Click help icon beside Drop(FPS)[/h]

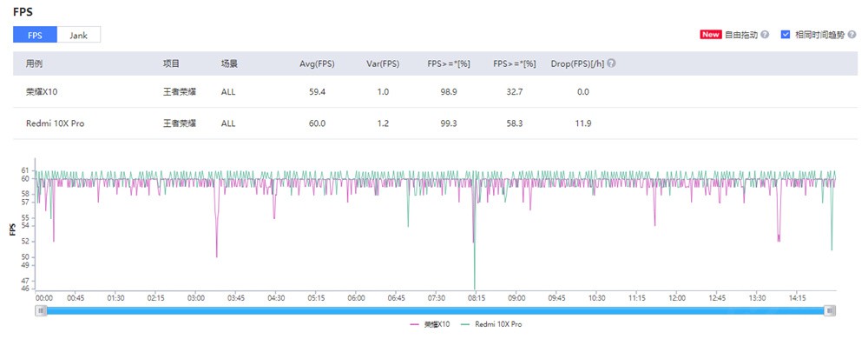611,63
